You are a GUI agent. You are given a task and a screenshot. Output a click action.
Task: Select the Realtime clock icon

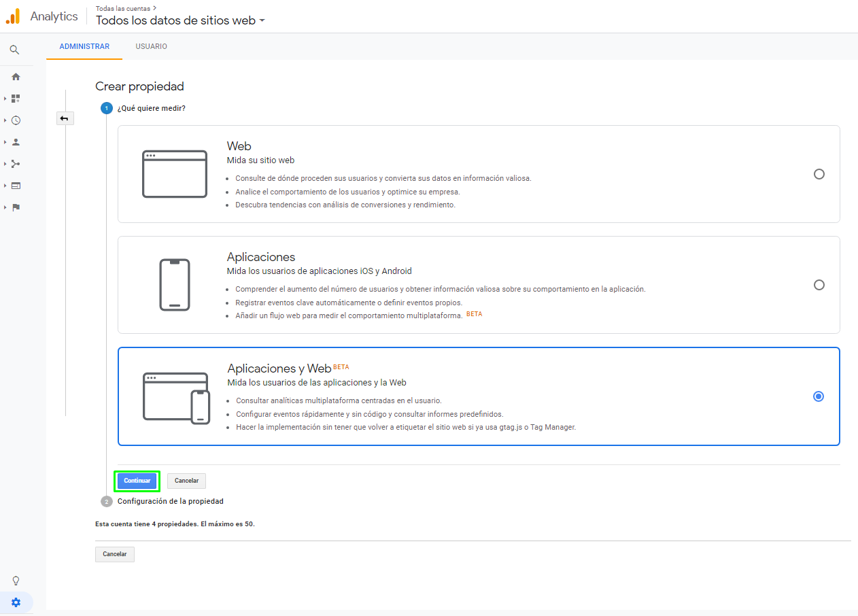[15, 120]
